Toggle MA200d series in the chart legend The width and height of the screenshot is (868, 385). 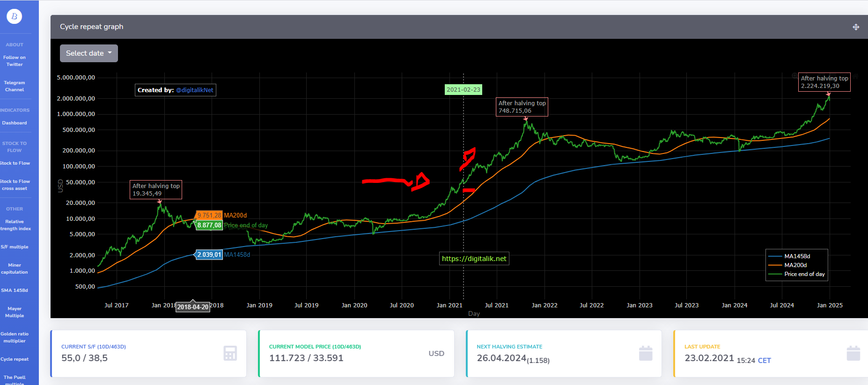pos(795,265)
